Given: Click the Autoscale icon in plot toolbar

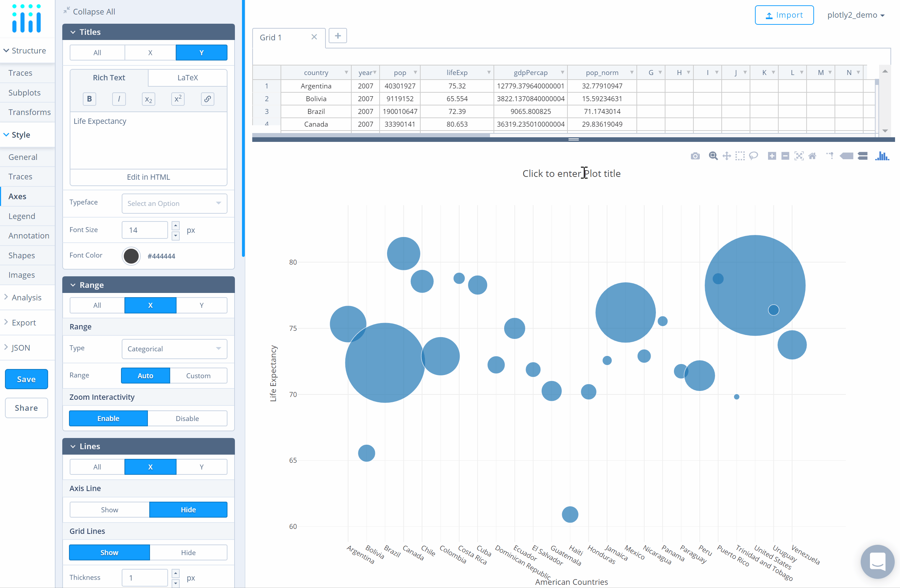Looking at the screenshot, I should (x=799, y=156).
